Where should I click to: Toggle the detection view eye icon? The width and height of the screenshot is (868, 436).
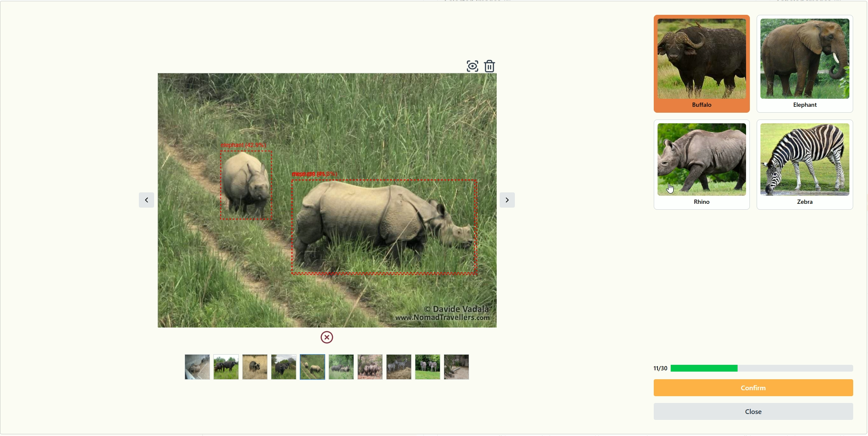coord(473,66)
